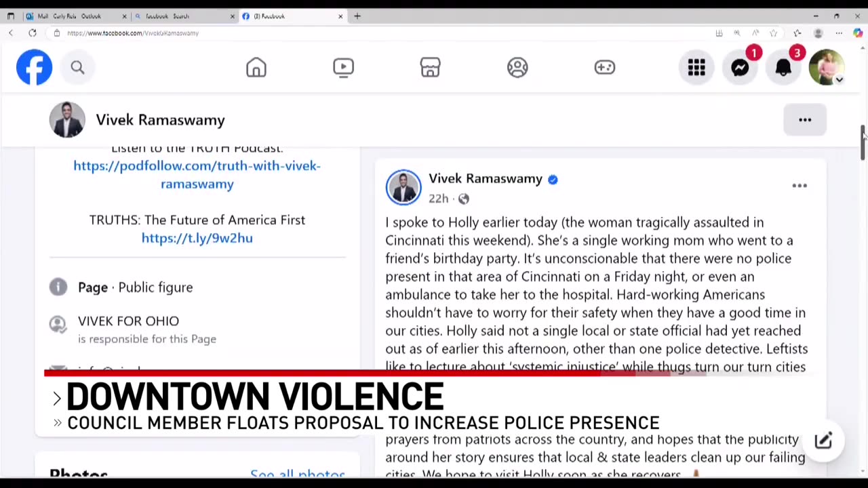Open the Facebook Video icon
This screenshot has width=868, height=488.
pyautogui.click(x=343, y=67)
